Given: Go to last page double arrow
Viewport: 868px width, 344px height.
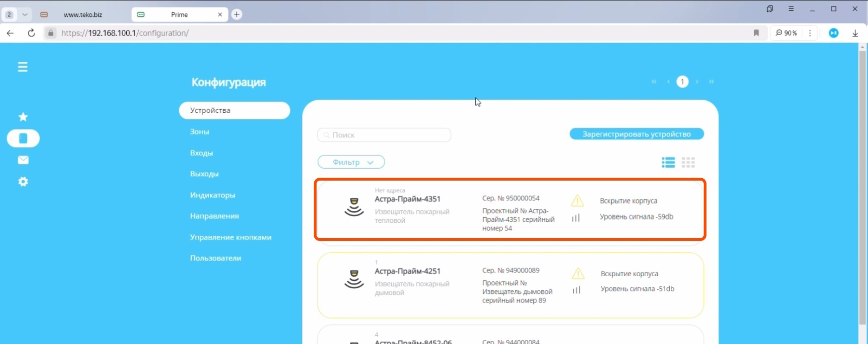Looking at the screenshot, I should [x=711, y=82].
